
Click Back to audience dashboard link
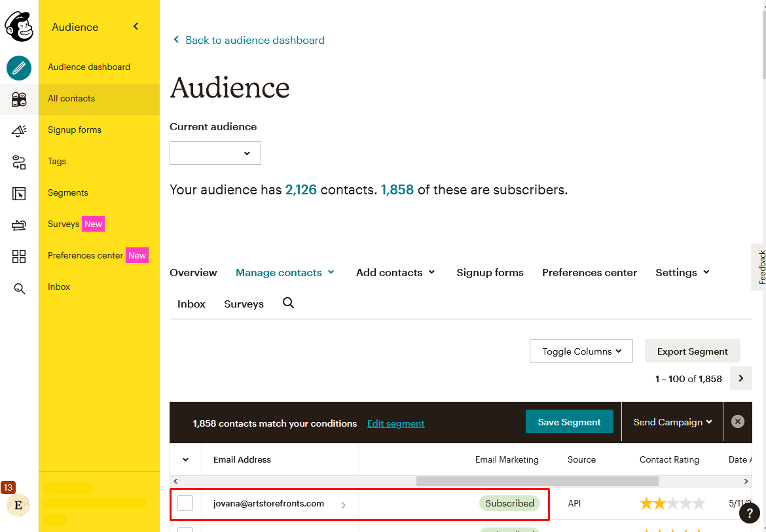pyautogui.click(x=249, y=40)
